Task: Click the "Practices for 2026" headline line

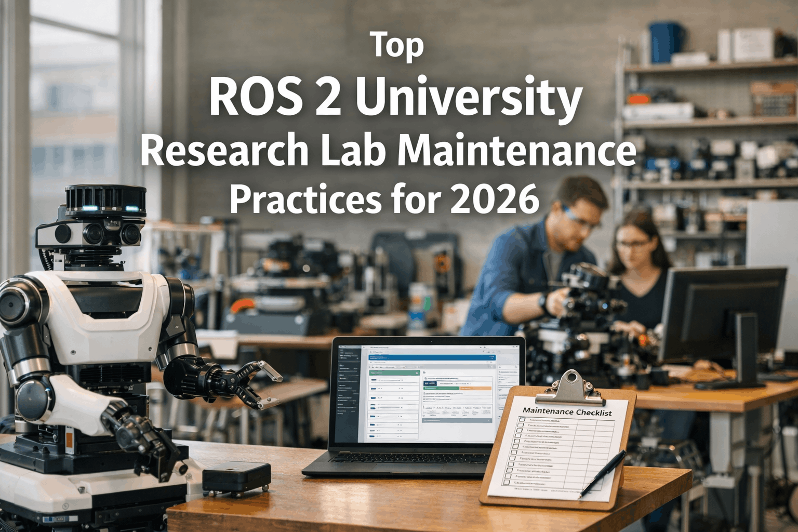Action: click(x=384, y=199)
